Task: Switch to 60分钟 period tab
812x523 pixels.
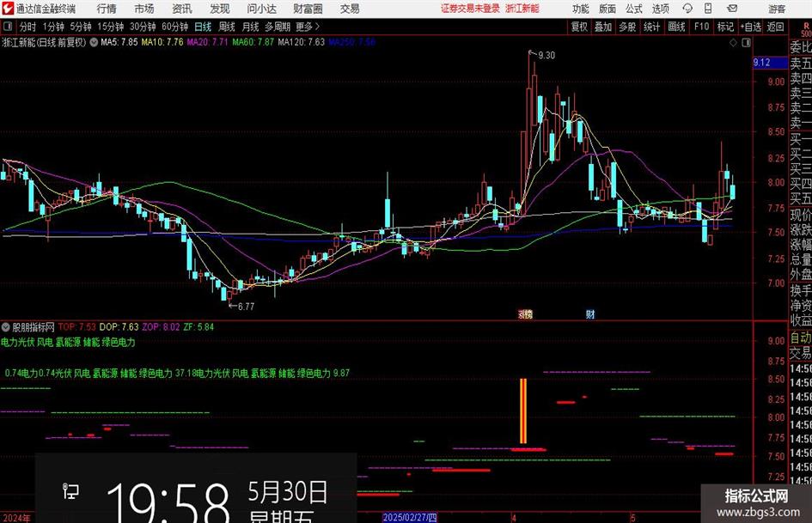Action: pyautogui.click(x=175, y=27)
